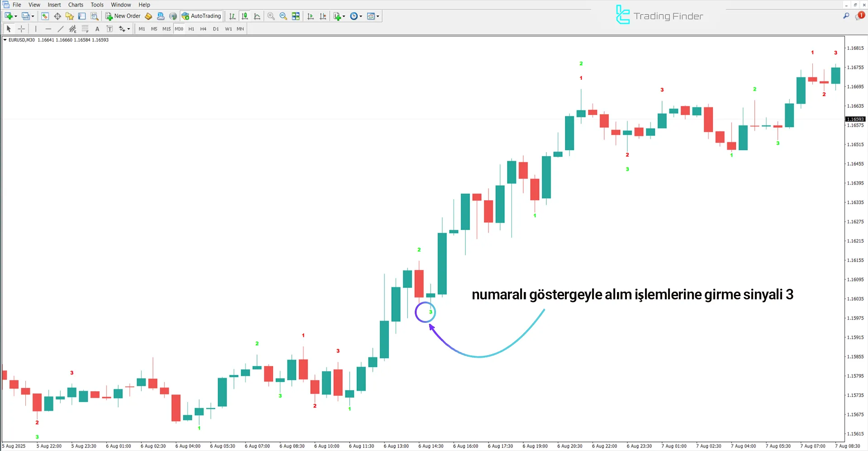Select the Crosshair tool
Image resolution: width=868 pixels, height=451 pixels.
[21, 29]
